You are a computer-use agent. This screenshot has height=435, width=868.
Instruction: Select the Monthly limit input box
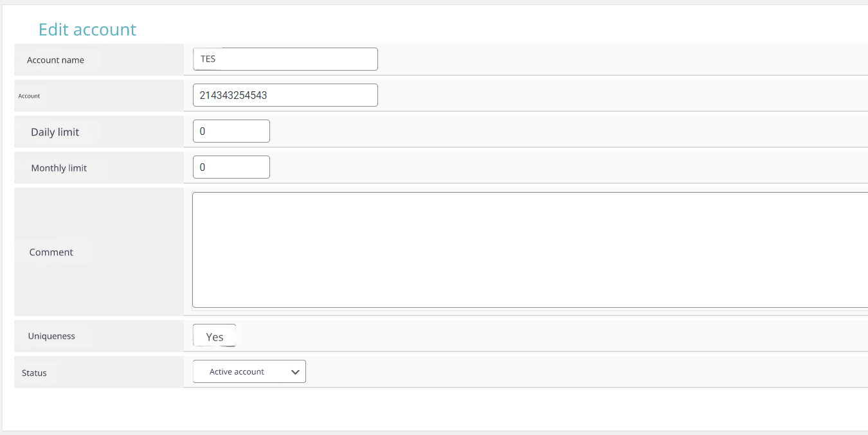tap(231, 167)
